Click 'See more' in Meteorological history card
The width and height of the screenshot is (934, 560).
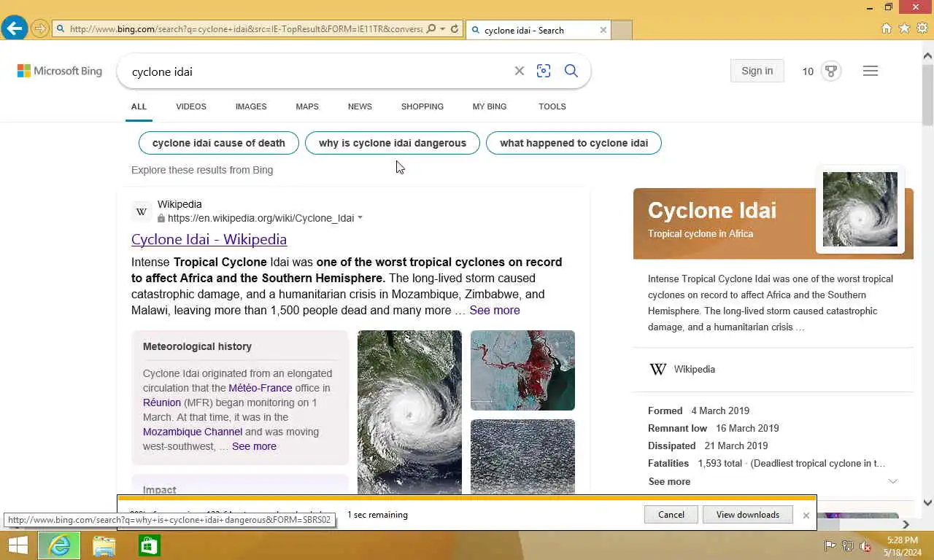click(x=254, y=446)
